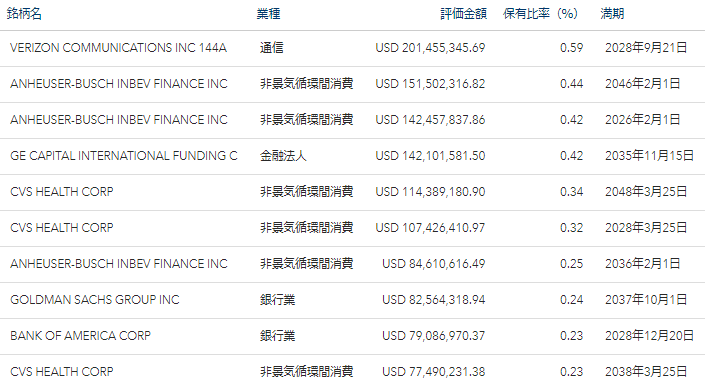Viewport: 718px width, 387px height.
Task: Click the 2028年12月20日 maturity date
Action: (x=649, y=336)
